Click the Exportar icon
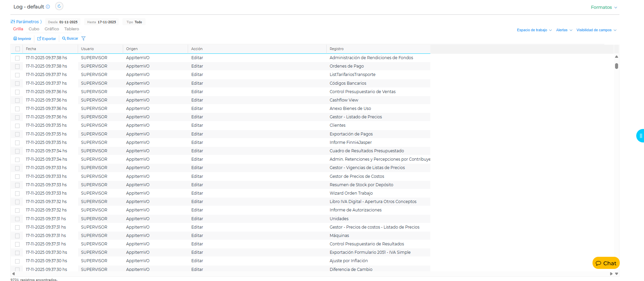644x281 pixels. pyautogui.click(x=39, y=39)
